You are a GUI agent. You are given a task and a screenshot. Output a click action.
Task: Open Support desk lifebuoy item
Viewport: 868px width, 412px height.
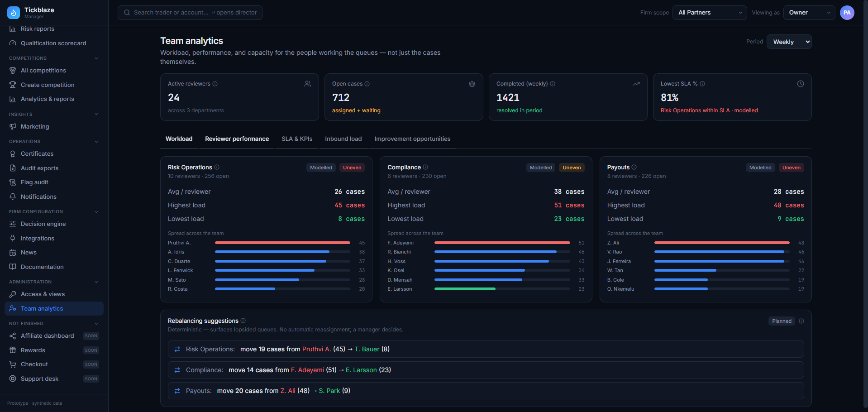54,379
